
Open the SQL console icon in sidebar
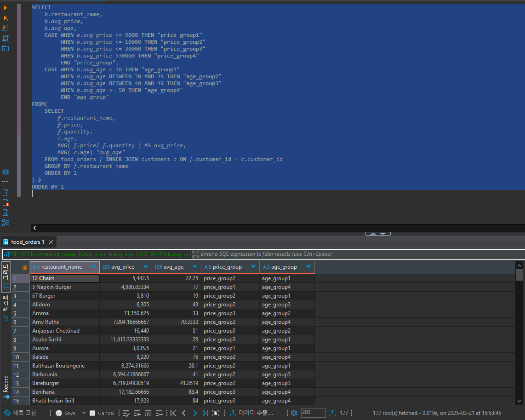6,49
